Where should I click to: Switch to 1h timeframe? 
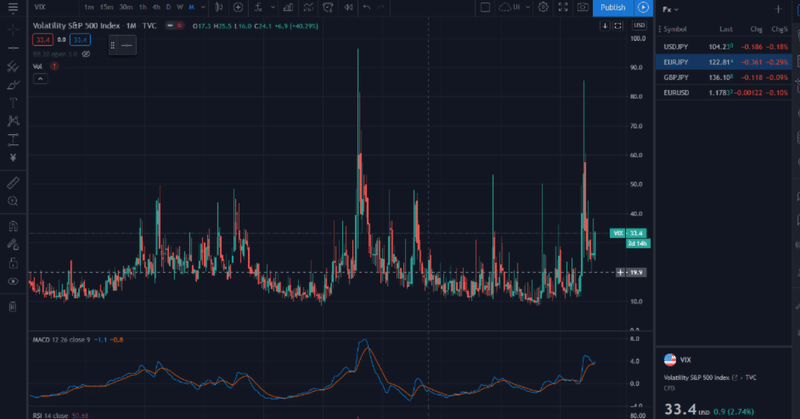click(x=143, y=7)
